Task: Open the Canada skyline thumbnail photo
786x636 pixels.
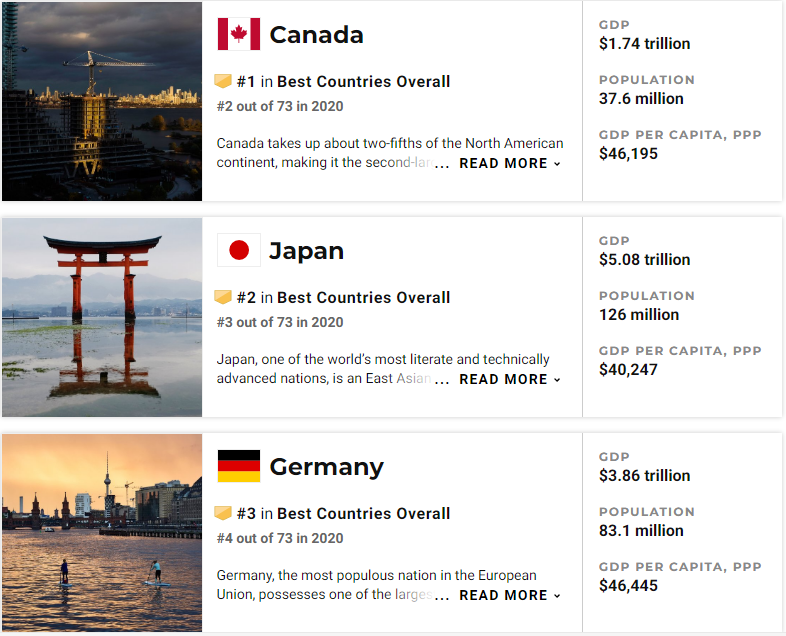Action: (101, 100)
